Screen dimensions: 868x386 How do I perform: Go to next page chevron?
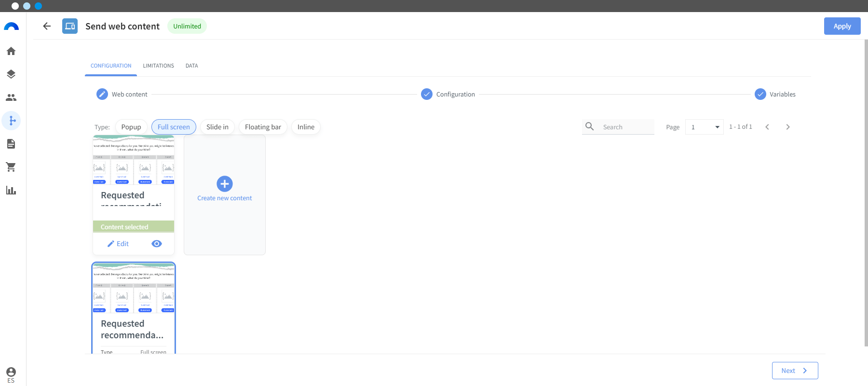(788, 127)
